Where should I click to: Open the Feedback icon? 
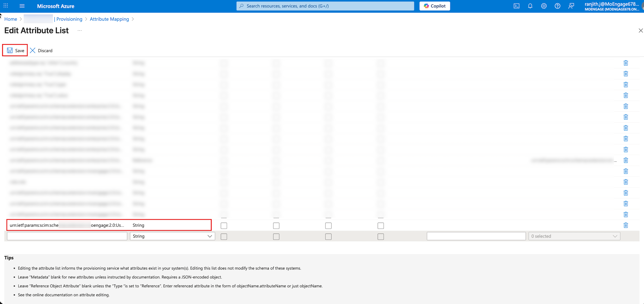coord(571,6)
